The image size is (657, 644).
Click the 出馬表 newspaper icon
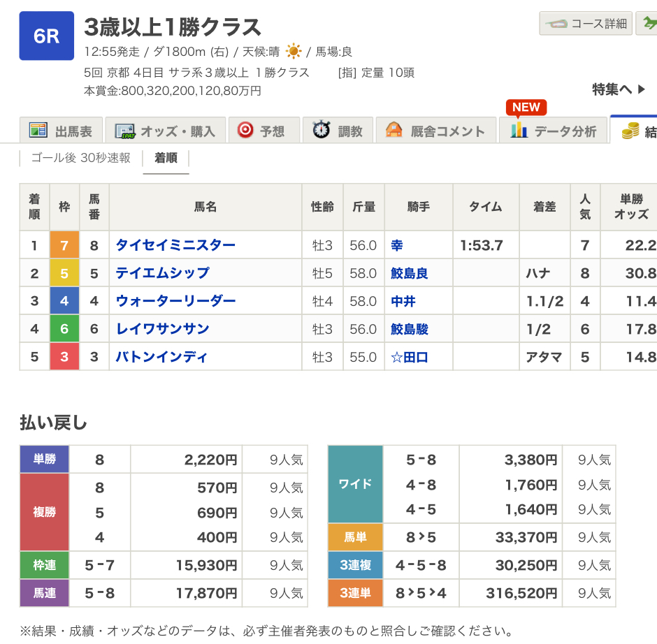38,131
